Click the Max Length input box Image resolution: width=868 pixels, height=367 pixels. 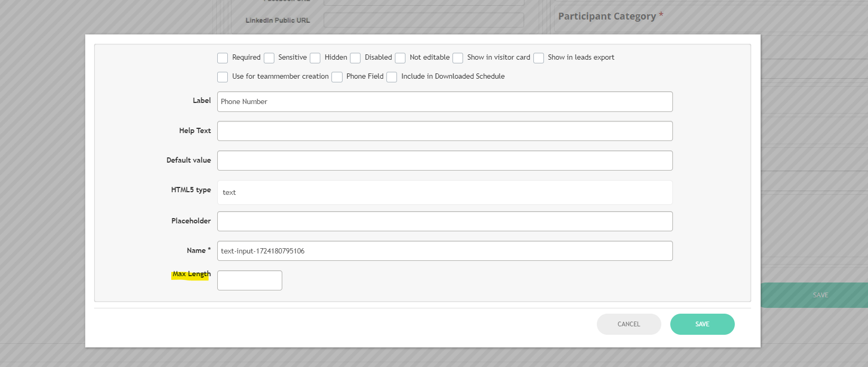250,280
